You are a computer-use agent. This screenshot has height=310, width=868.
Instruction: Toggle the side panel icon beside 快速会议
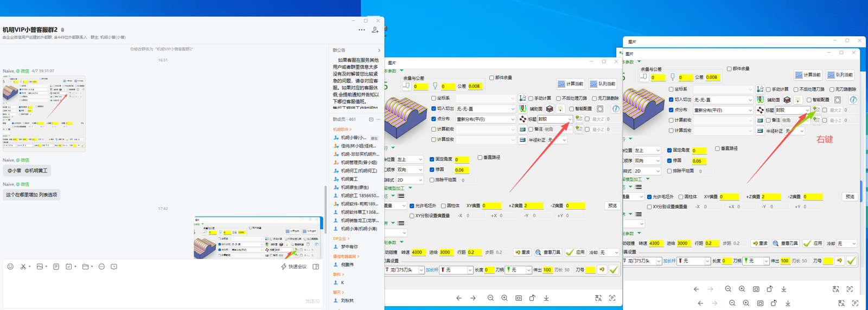click(316, 267)
